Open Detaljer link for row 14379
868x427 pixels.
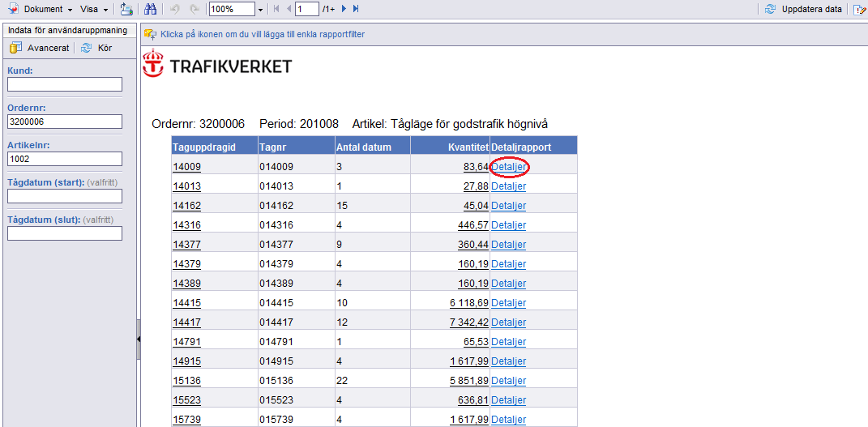coord(509,264)
